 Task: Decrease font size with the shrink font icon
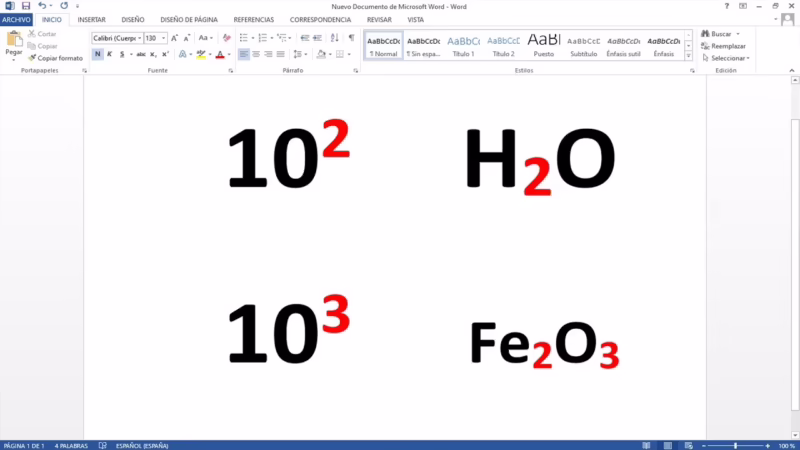click(x=187, y=38)
